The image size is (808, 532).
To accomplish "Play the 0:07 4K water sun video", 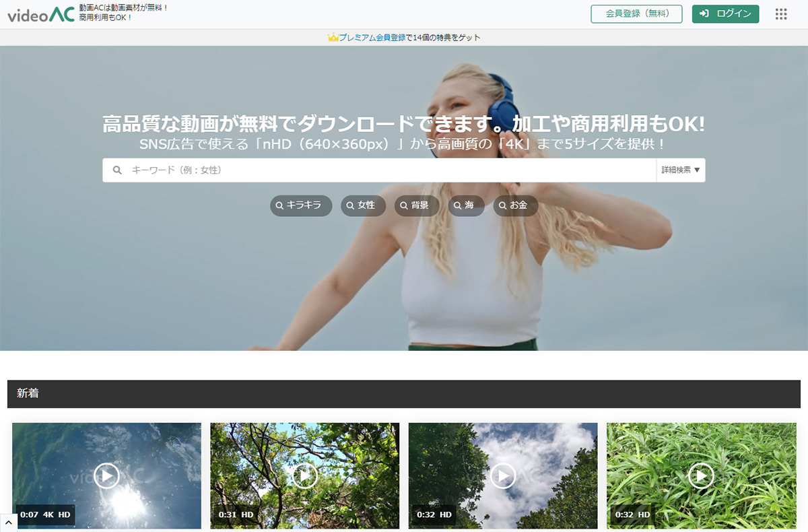I will click(106, 476).
